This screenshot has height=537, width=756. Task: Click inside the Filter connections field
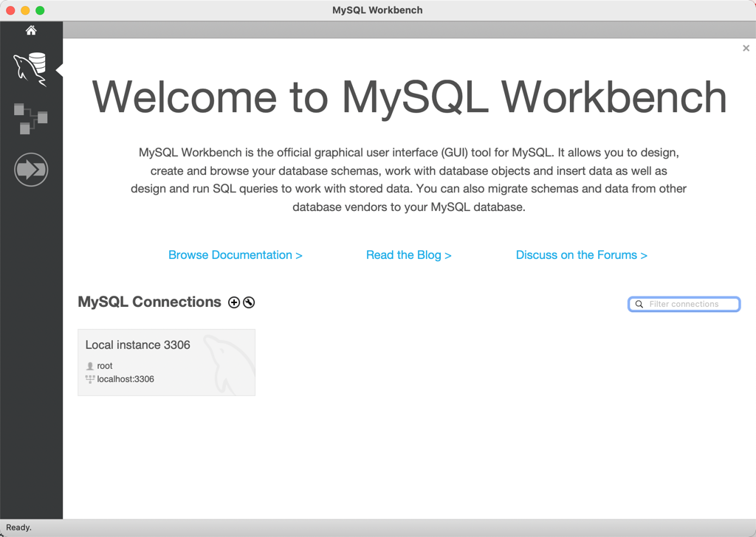coord(687,304)
